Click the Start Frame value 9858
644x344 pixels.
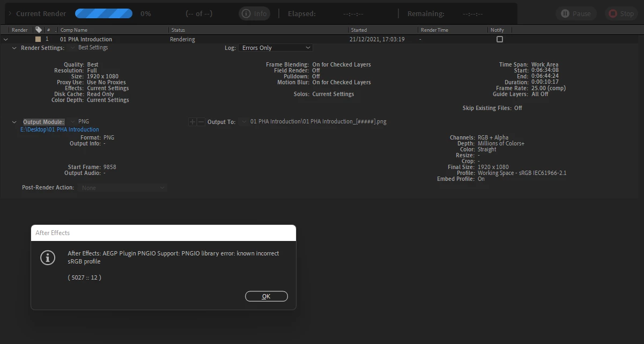pyautogui.click(x=110, y=167)
